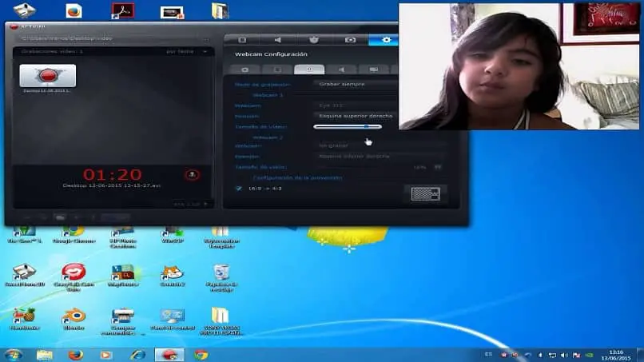Launch Chrome from the taskbar

click(201, 355)
